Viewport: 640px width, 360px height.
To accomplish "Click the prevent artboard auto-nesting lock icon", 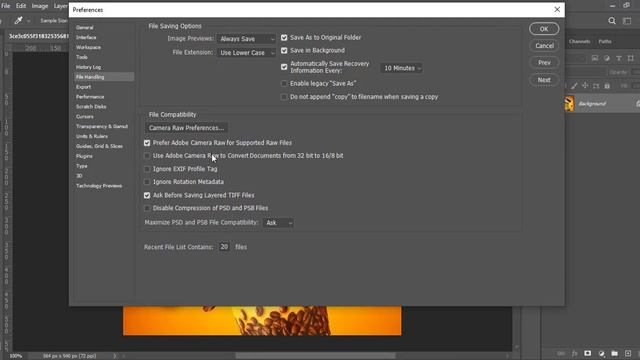I will coord(596,86).
